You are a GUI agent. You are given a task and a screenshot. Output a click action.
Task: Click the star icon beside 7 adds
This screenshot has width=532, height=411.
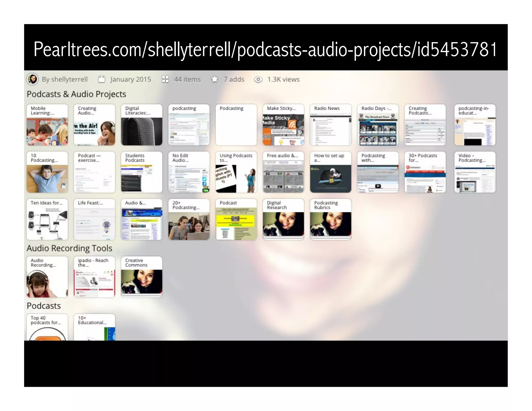point(215,79)
